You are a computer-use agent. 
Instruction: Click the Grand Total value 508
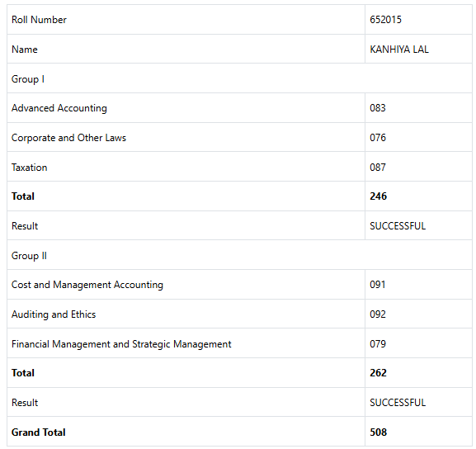(x=379, y=432)
